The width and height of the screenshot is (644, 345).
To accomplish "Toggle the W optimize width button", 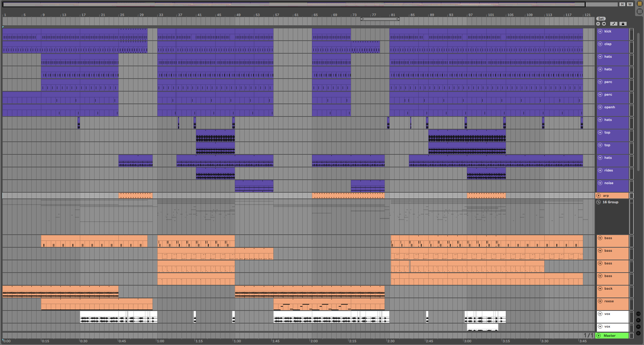I will click(x=630, y=4).
